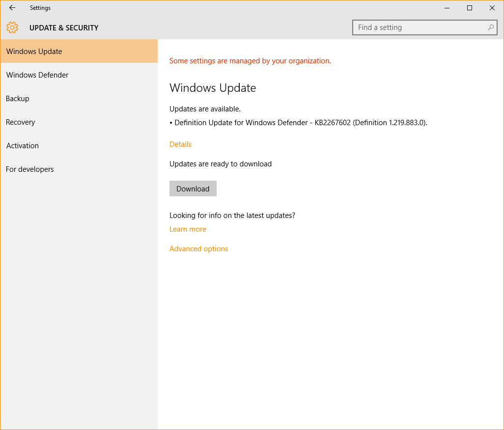Close the Settings window
Viewport: 504px width, 430px height.
(492, 8)
